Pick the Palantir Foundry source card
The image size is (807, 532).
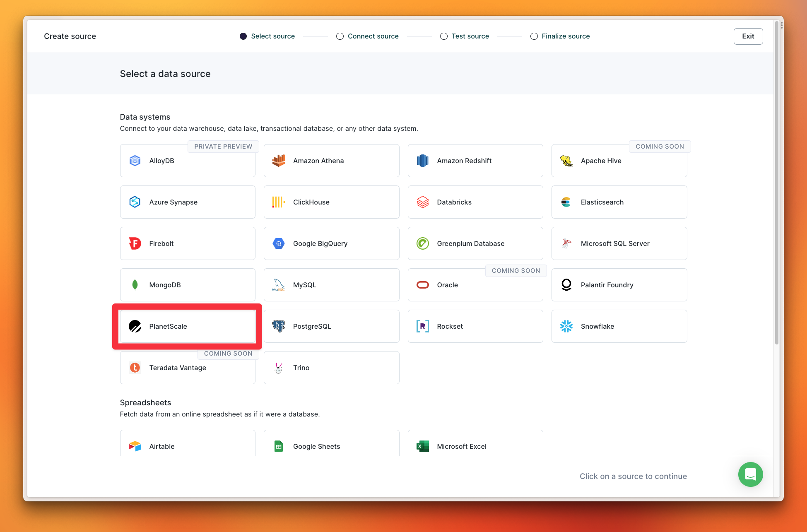[619, 285]
